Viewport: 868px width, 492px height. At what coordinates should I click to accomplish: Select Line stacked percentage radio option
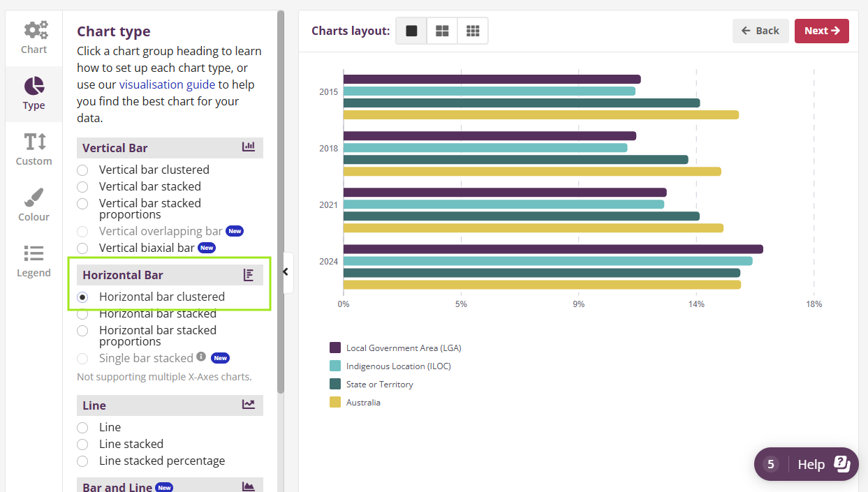(82, 461)
